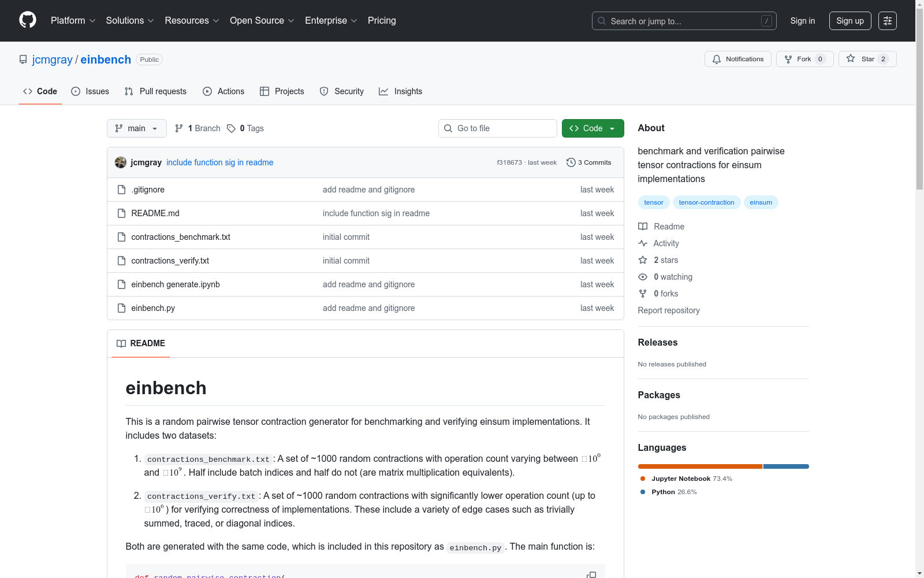
Task: Click the Search or jump to field
Action: coord(684,21)
